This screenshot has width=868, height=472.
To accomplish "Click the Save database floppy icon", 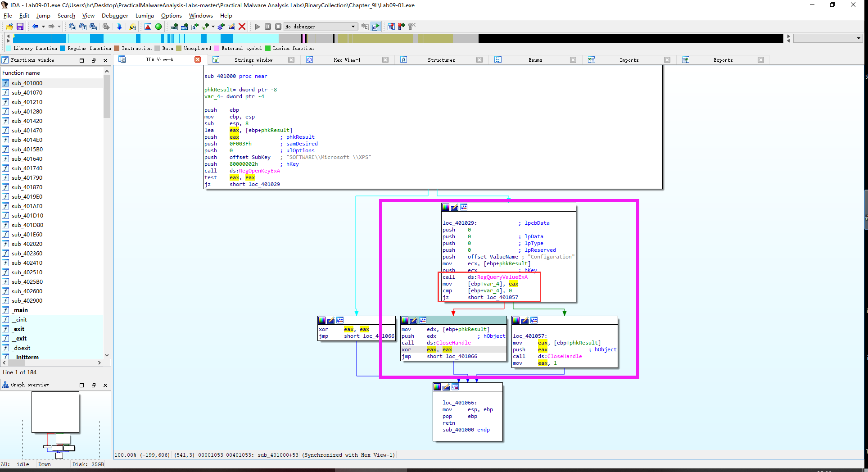I will pos(20,27).
